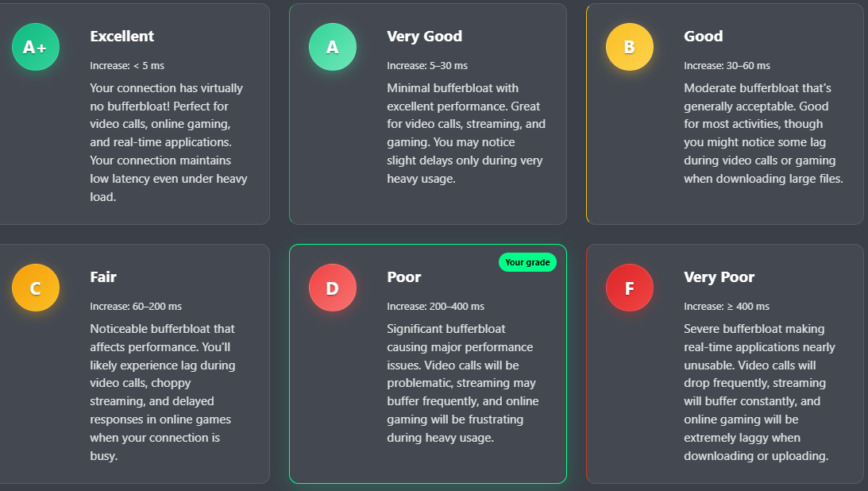Click the A grade circle icon
This screenshot has width=868, height=491.
[x=332, y=47]
